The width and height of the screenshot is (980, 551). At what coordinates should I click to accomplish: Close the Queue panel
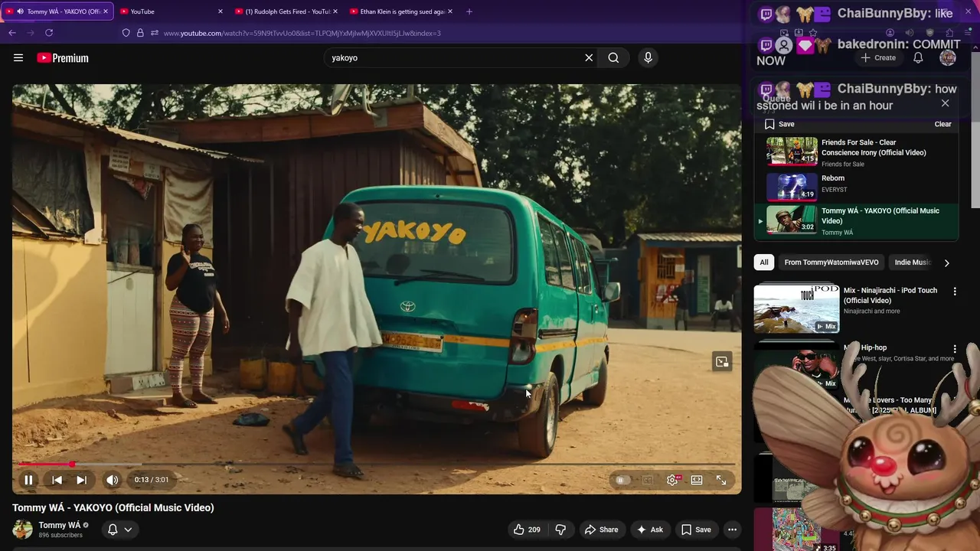click(945, 103)
